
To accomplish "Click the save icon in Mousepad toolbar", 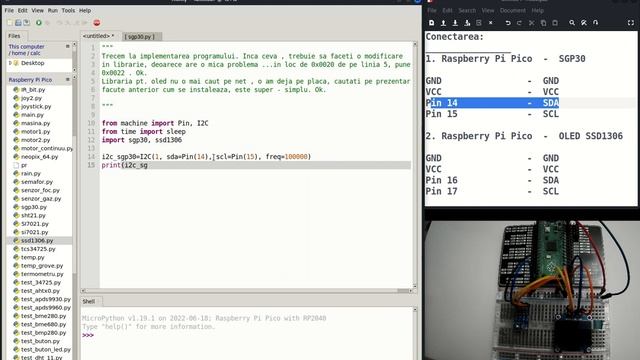I will [455, 23].
